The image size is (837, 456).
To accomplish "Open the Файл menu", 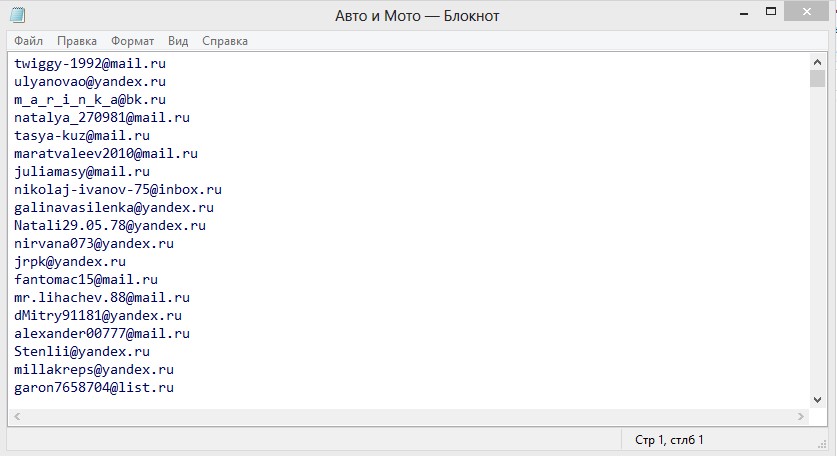I will (x=28, y=41).
